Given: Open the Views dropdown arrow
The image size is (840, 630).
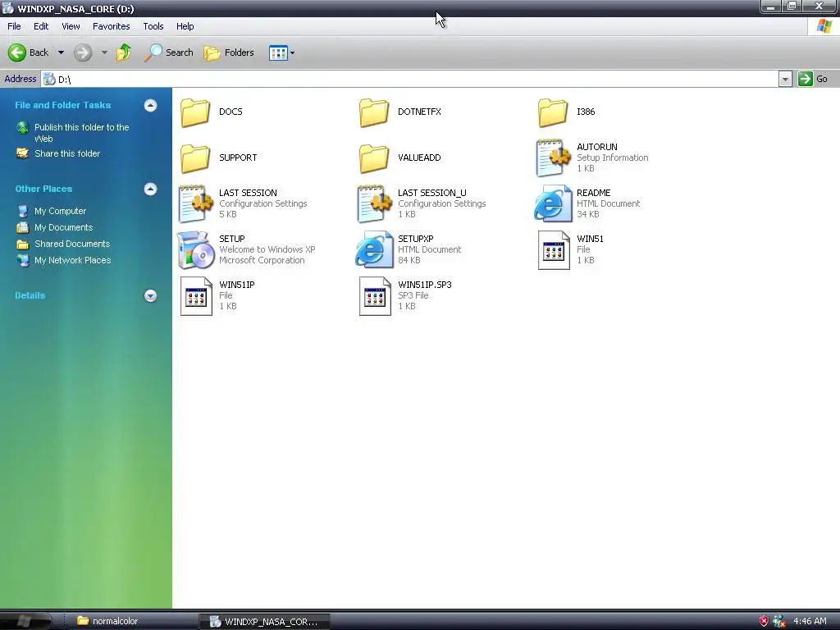Looking at the screenshot, I should pyautogui.click(x=293, y=53).
